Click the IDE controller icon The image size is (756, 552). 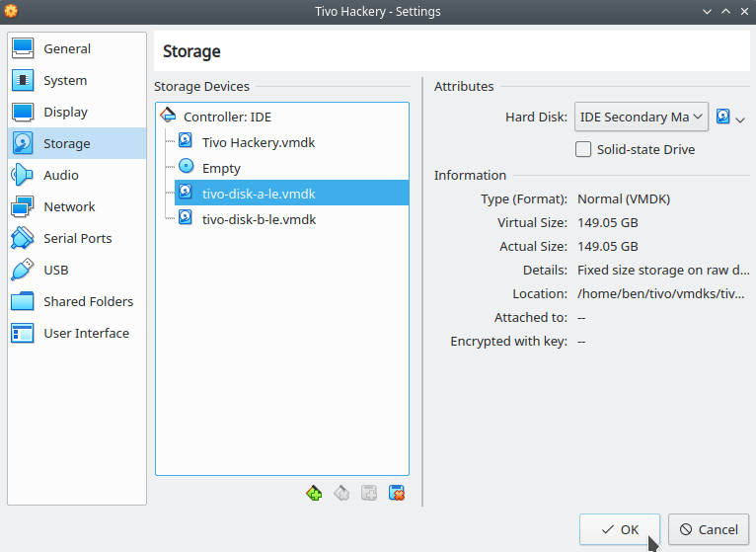point(168,116)
